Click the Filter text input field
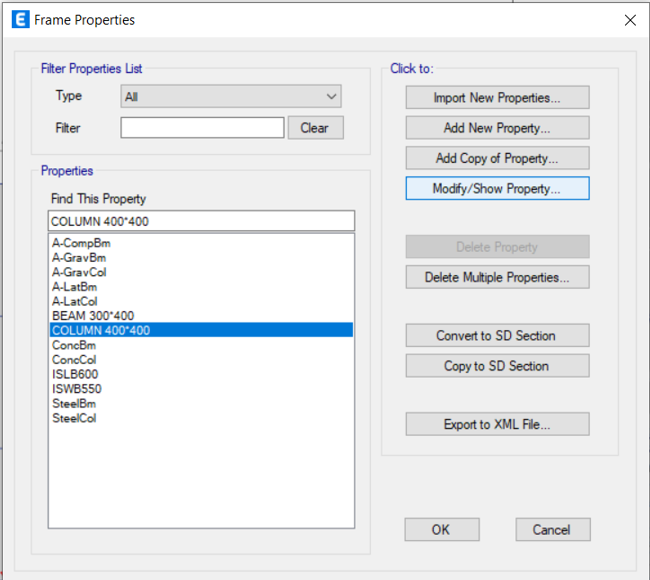This screenshot has height=580, width=650. click(202, 128)
